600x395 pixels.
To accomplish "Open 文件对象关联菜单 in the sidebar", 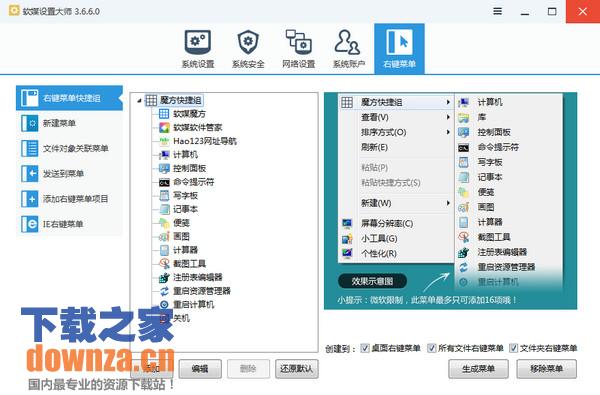I will click(x=69, y=148).
